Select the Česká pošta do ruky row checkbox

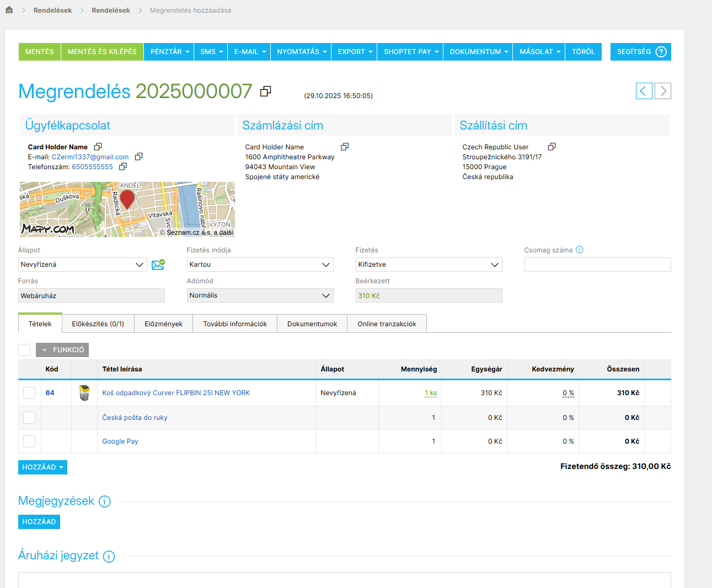(29, 418)
